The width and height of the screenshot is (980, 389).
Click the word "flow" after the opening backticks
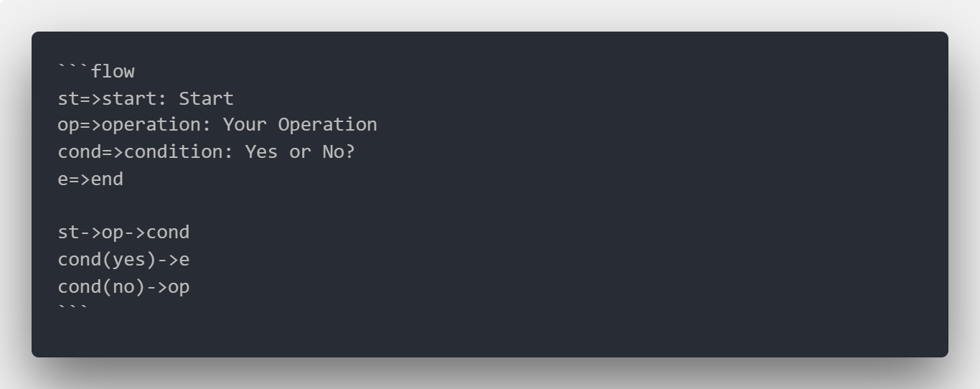tap(113, 72)
